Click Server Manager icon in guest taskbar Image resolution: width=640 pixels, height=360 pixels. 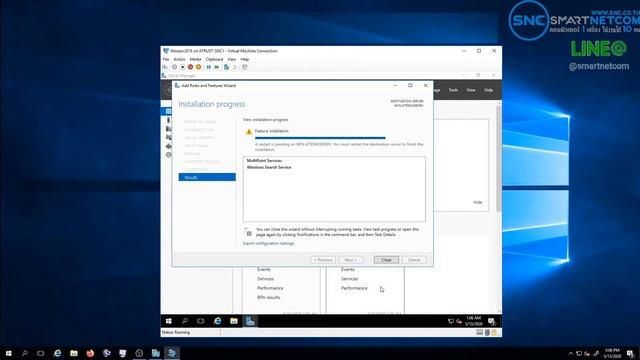click(250, 321)
